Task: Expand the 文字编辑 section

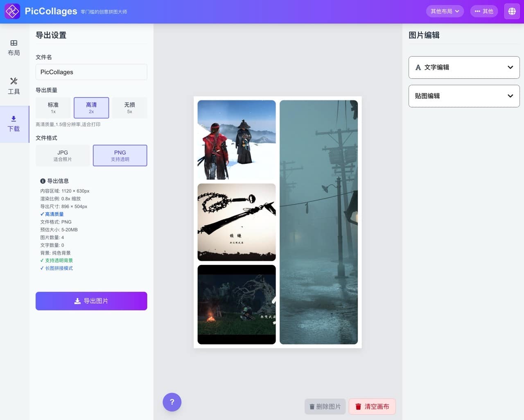Action: point(464,67)
